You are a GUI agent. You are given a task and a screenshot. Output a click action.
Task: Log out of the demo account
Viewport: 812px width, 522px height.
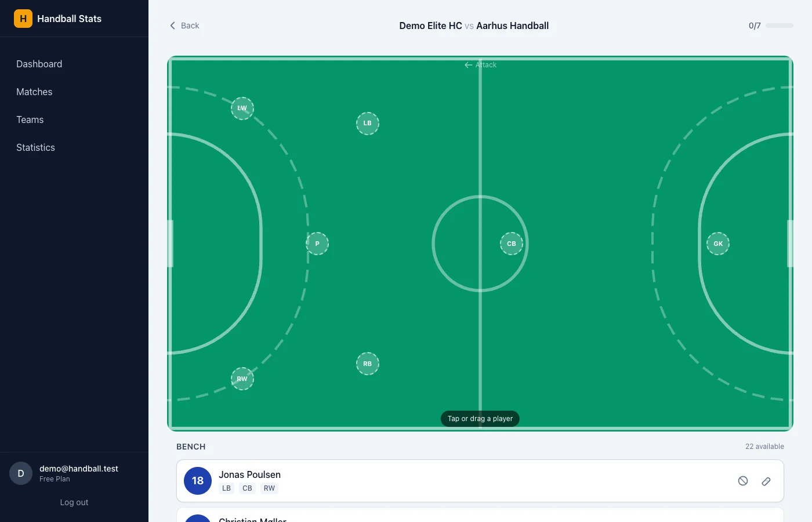74,502
